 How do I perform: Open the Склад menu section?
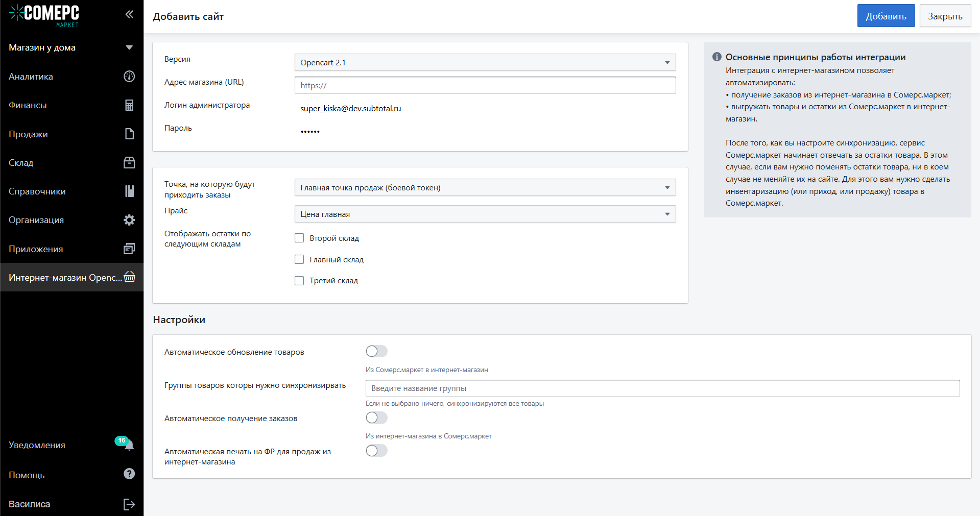point(71,162)
